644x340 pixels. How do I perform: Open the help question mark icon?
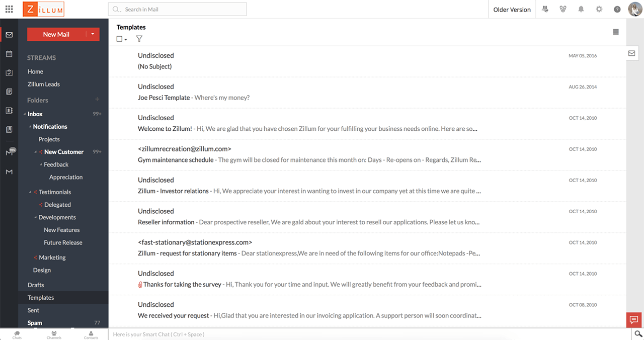click(617, 9)
